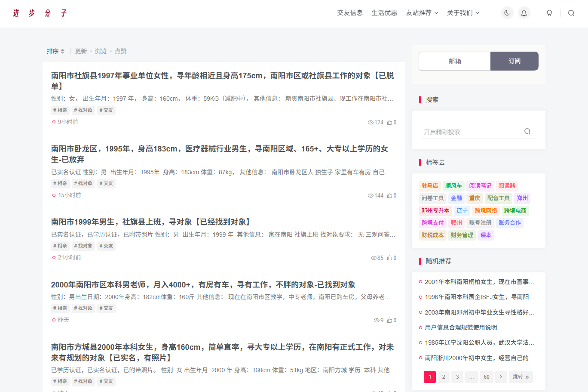Image resolution: width=588 pixels, height=392 pixels.
Task: Open the 交友信息 menu item
Action: pos(350,12)
